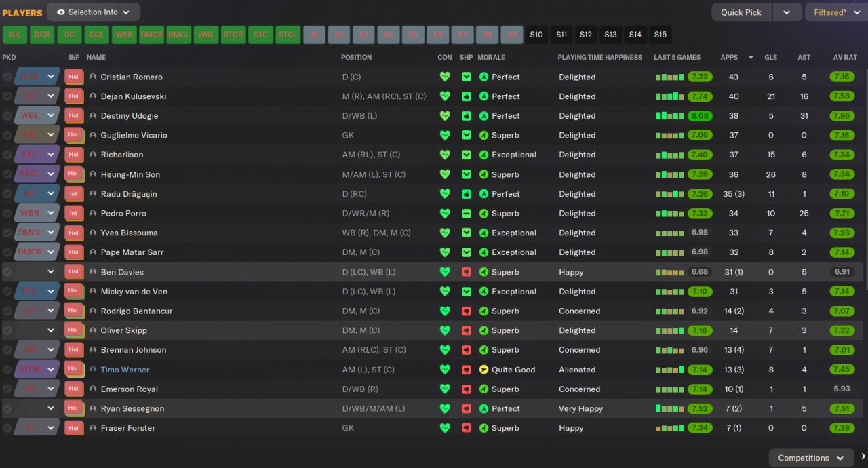Toggle the picked checkmark for Oliver Skipp
The height and width of the screenshot is (468, 868).
pos(7,330)
